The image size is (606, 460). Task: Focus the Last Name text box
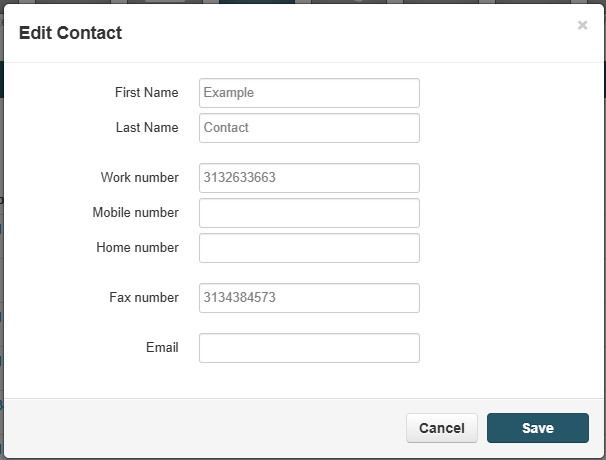tap(309, 128)
